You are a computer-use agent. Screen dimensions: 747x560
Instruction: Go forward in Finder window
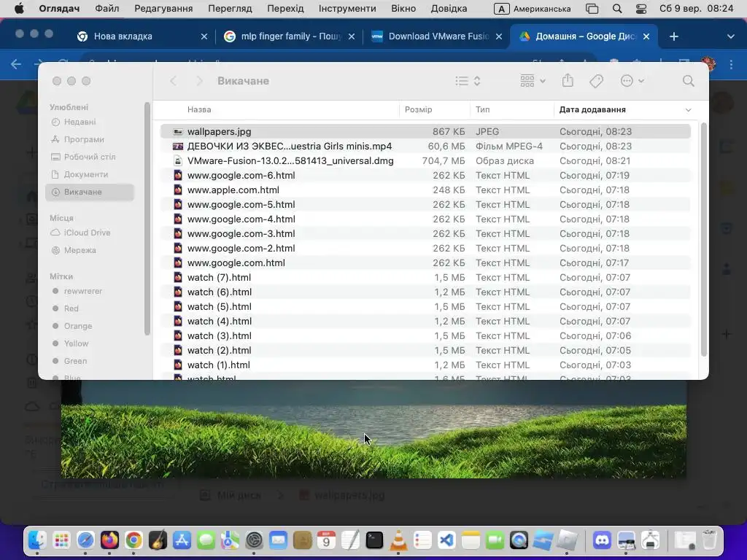click(x=199, y=81)
